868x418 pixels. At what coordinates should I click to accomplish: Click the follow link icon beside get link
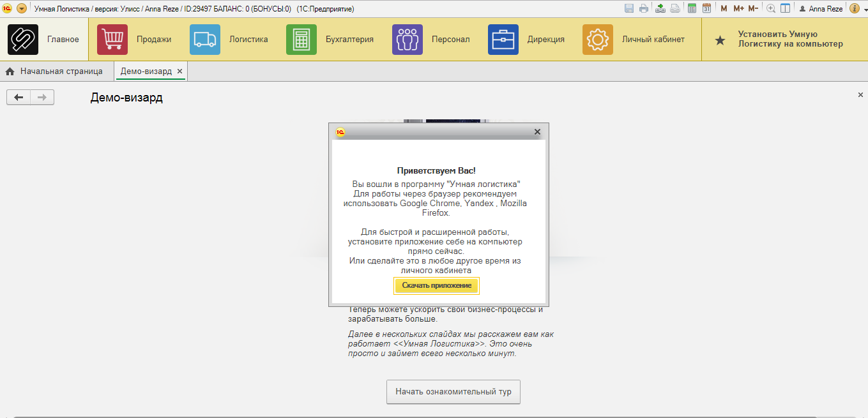[x=675, y=8]
